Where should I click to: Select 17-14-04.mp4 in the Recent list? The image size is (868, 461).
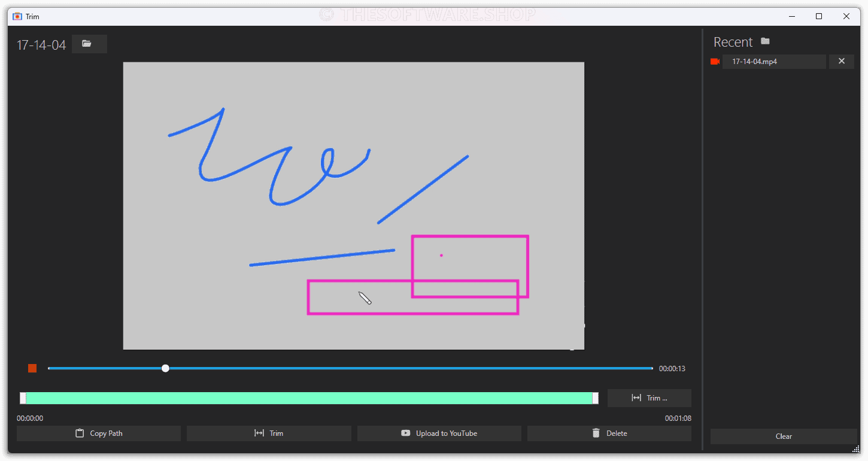773,62
